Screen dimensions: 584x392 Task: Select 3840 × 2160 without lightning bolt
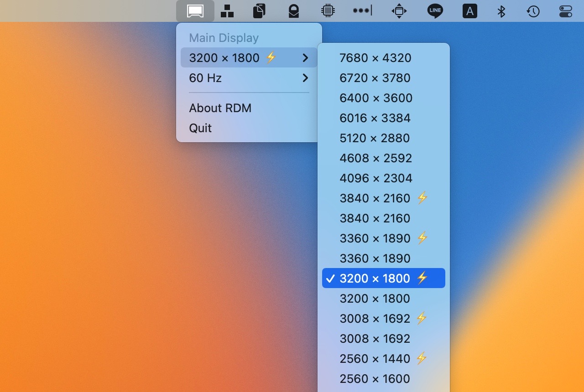(x=384, y=218)
